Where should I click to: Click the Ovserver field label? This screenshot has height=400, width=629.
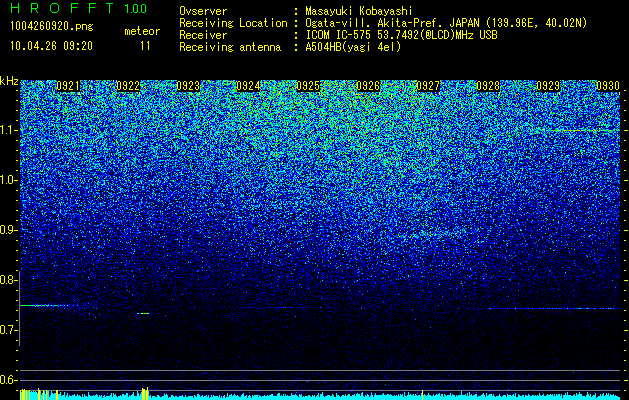click(x=203, y=11)
